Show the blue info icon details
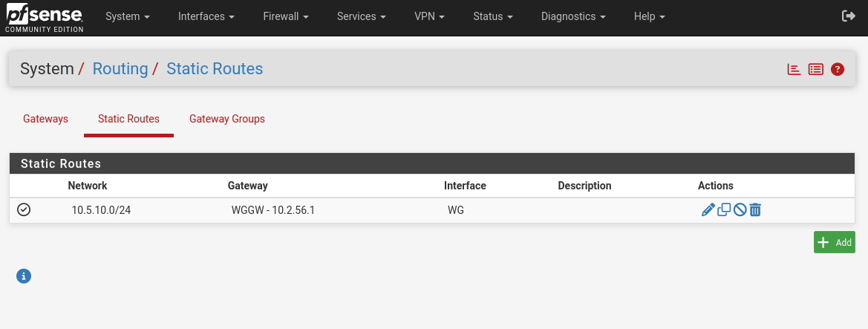868x329 pixels. [24, 276]
